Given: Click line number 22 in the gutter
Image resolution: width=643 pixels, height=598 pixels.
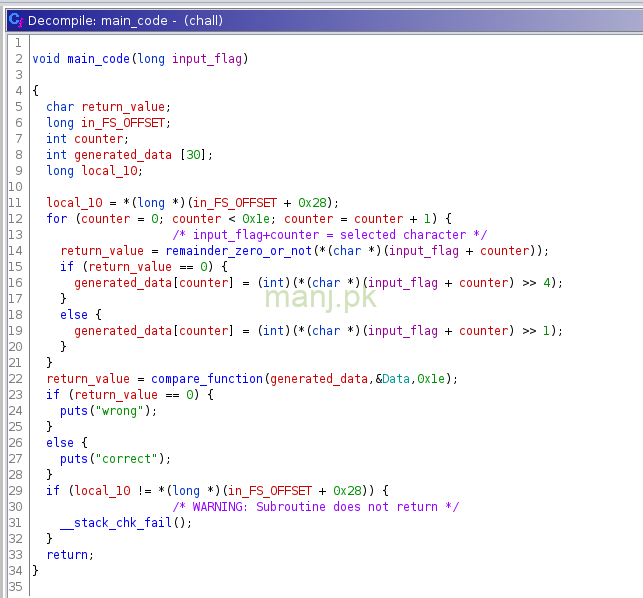Looking at the screenshot, I should (x=17, y=379).
